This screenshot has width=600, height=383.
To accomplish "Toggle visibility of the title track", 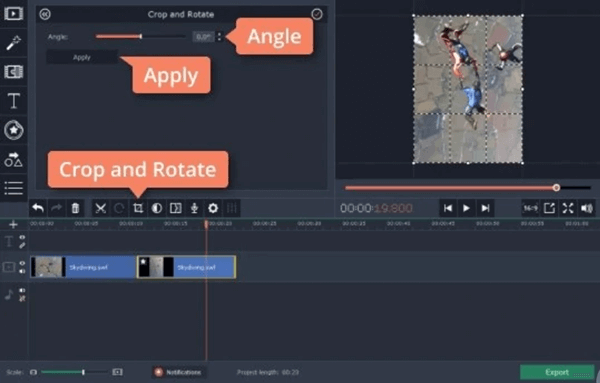I will click(22, 238).
